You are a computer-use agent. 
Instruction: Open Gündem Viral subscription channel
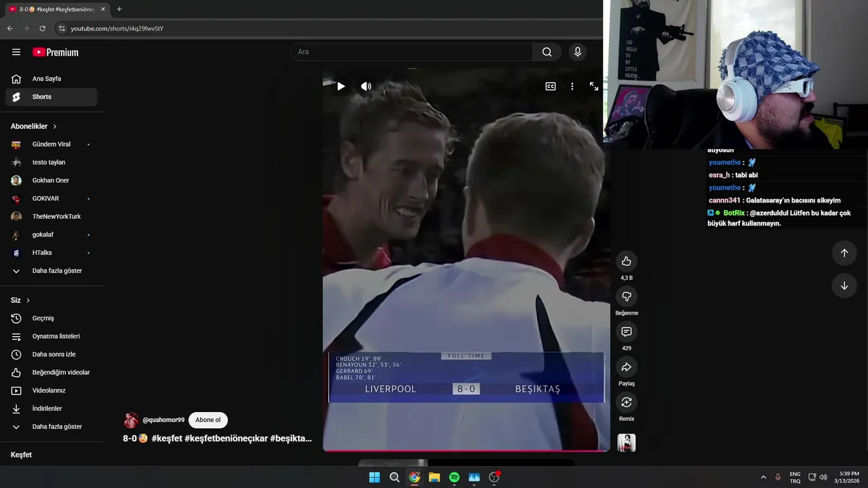(52, 144)
